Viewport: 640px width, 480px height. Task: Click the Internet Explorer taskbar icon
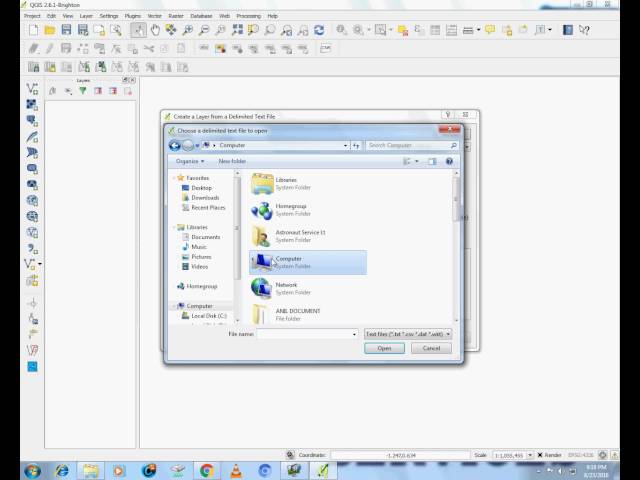point(62,471)
